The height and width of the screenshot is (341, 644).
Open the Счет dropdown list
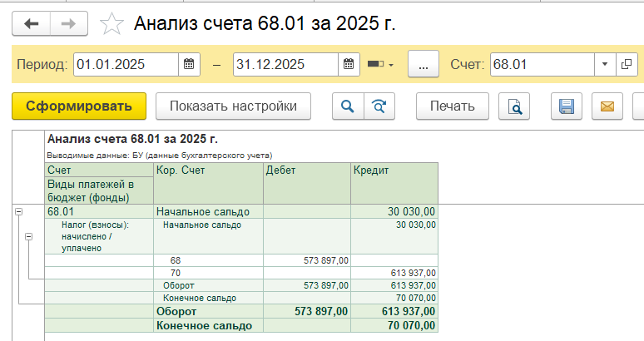(x=605, y=64)
